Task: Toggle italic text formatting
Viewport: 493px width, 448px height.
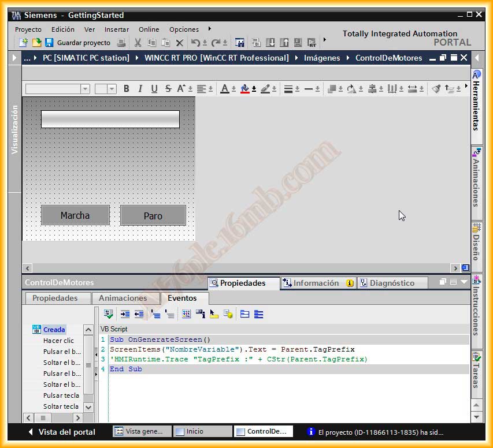Action: (x=140, y=89)
